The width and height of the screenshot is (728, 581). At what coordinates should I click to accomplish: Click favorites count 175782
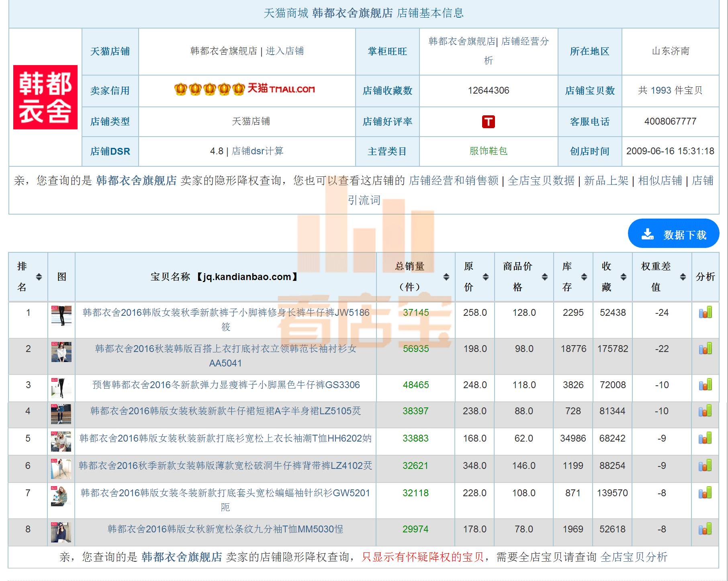point(613,349)
